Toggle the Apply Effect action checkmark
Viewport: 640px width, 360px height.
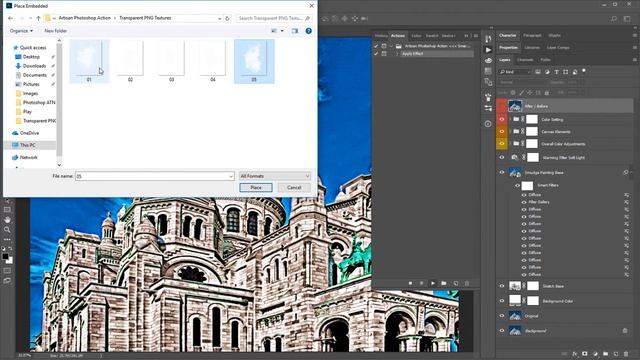click(376, 53)
